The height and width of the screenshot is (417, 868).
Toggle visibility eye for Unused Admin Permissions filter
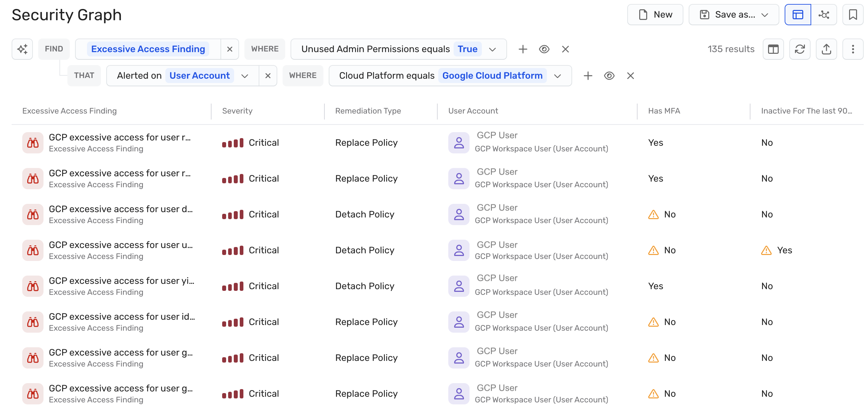click(544, 49)
